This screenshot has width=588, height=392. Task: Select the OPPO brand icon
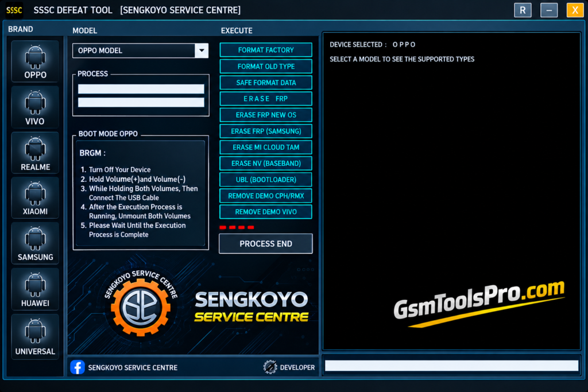[35, 61]
